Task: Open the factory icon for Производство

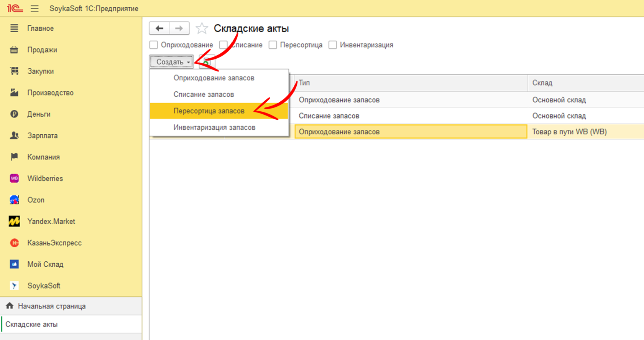Action: 14,92
